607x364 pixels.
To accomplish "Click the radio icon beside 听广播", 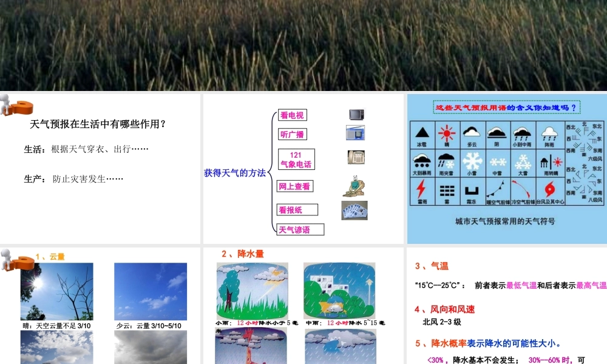I will coord(355,133).
